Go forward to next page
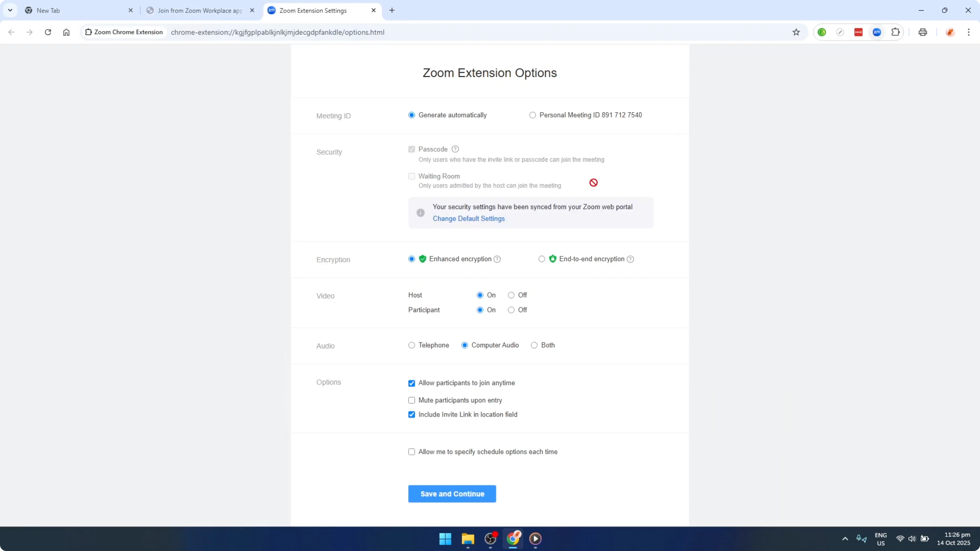The image size is (980, 551). click(29, 32)
